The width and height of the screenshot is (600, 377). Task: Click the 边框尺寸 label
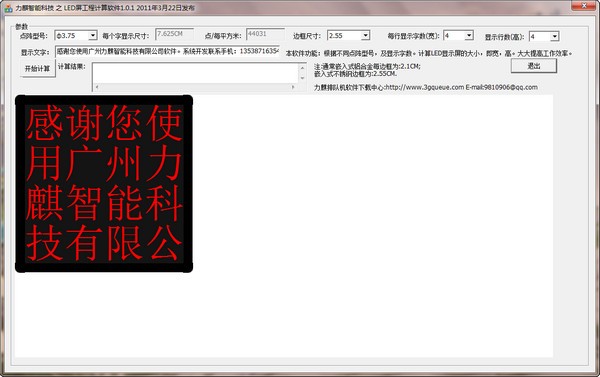307,36
